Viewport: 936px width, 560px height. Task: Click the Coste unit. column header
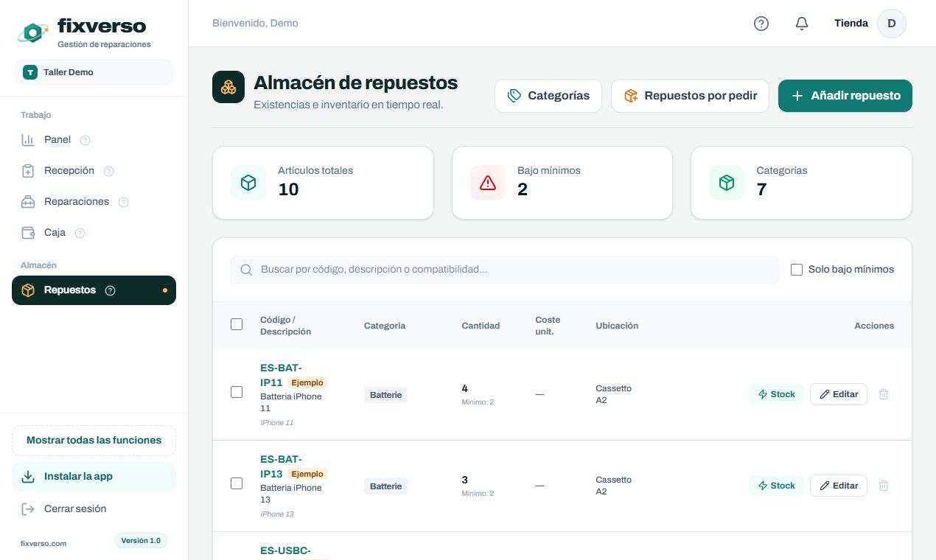coord(548,326)
